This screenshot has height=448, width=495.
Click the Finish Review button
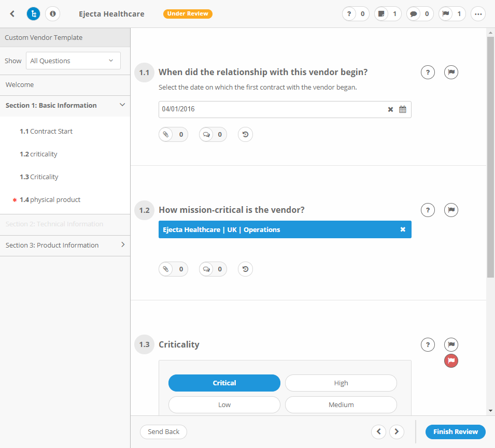click(x=455, y=431)
